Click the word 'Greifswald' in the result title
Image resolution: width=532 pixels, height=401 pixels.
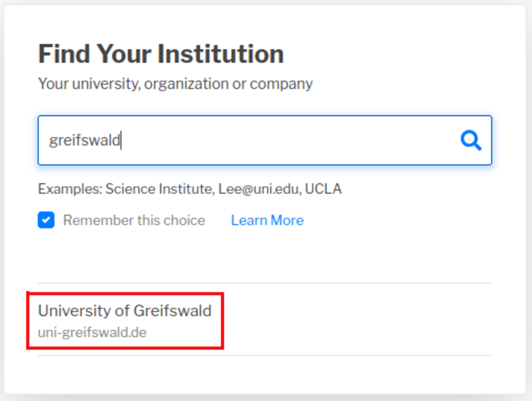172,311
